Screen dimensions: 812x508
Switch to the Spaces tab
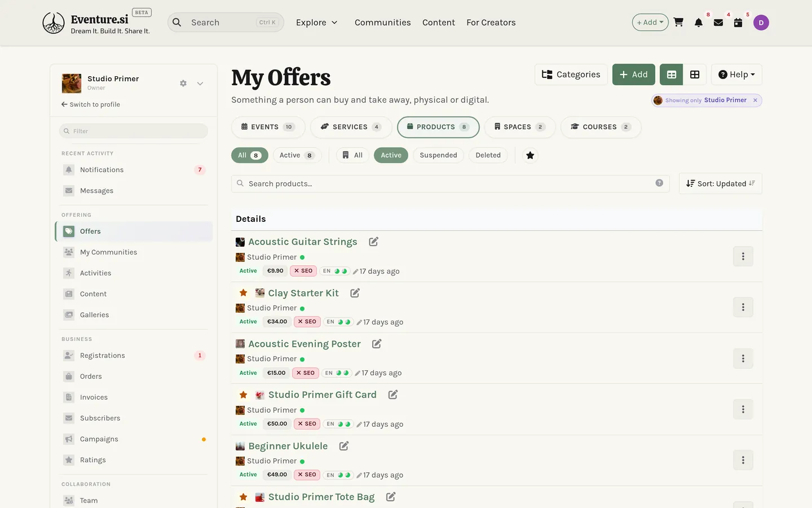tap(520, 127)
